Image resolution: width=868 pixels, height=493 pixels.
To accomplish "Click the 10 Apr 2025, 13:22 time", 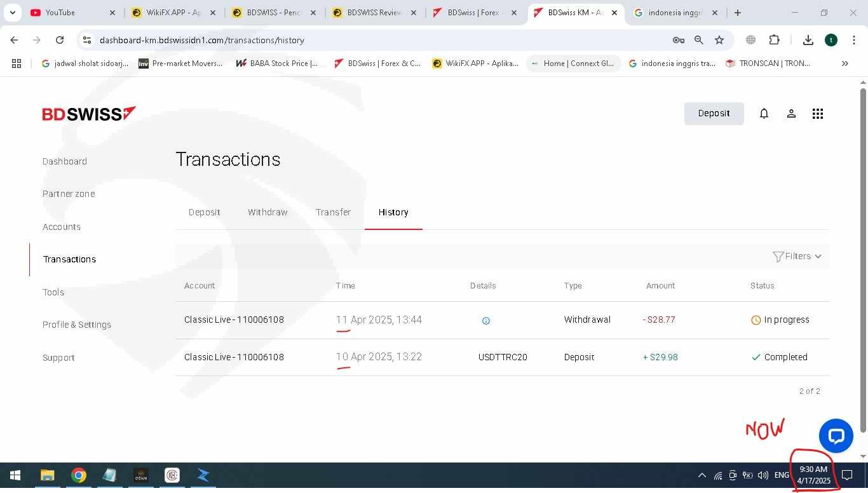I will pyautogui.click(x=379, y=357).
